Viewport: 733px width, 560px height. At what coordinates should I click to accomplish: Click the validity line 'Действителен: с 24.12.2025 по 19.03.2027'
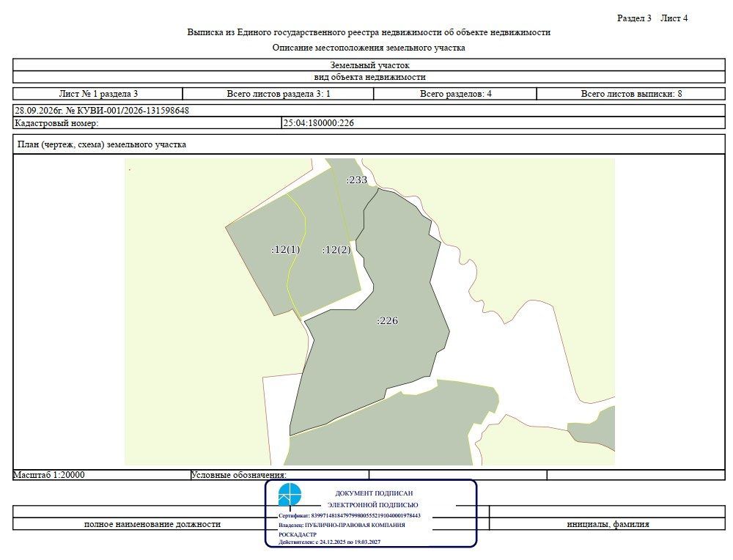pyautogui.click(x=330, y=542)
